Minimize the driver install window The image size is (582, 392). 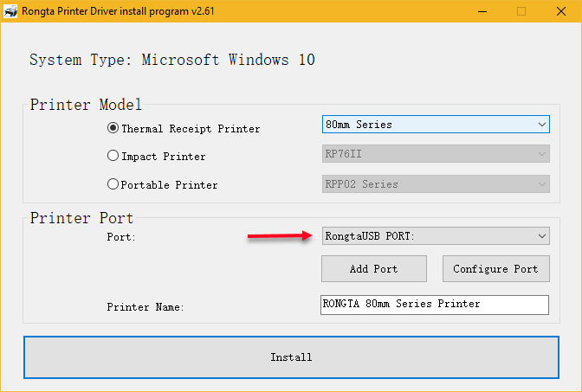tap(482, 11)
